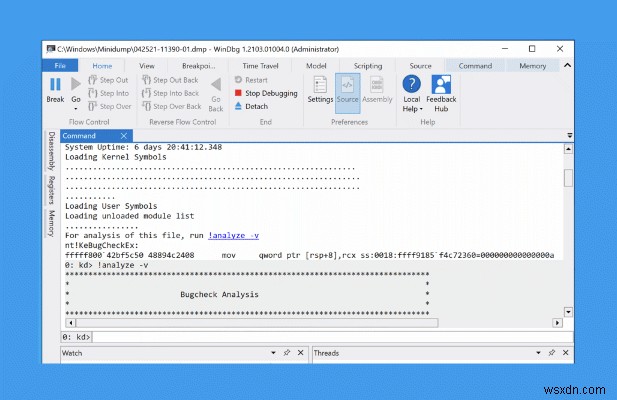Viewport: 617px width, 400px height.
Task: Click the Go Back arrow icon
Action: [x=216, y=84]
